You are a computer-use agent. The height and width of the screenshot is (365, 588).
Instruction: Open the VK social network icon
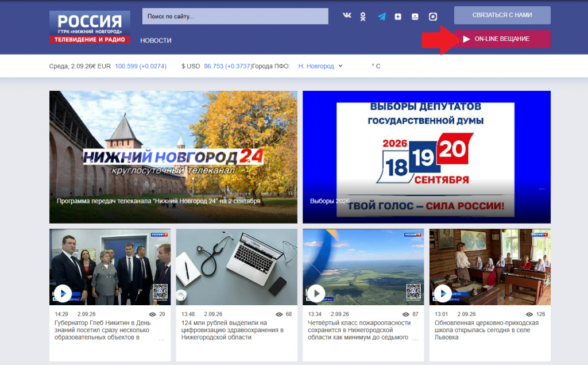347,16
